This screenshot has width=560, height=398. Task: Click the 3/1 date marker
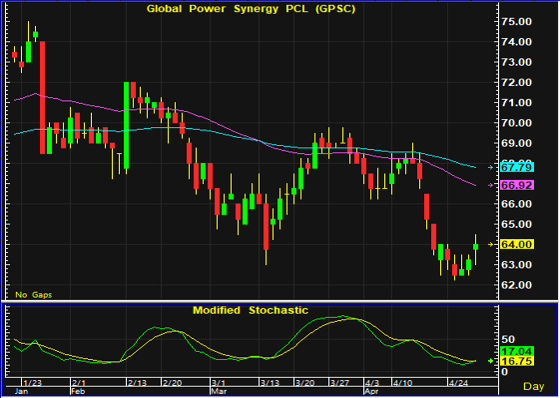[218, 383]
